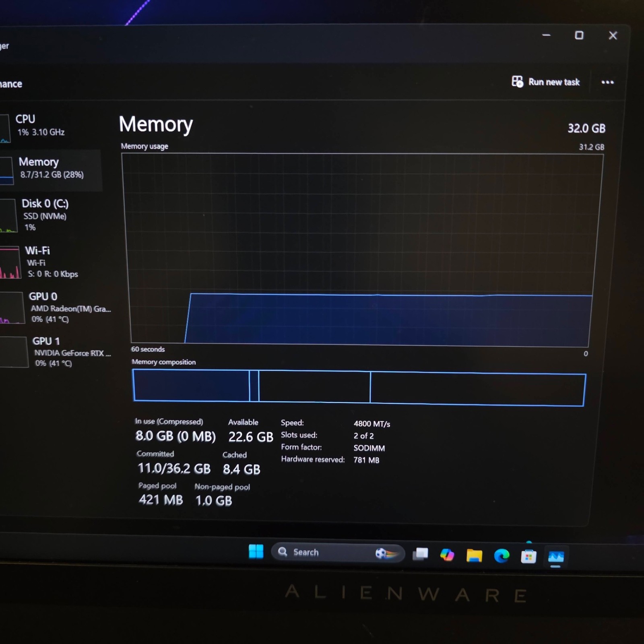Click the 22.6 GB Available value
Screen dimensions: 644x644
pos(251,437)
